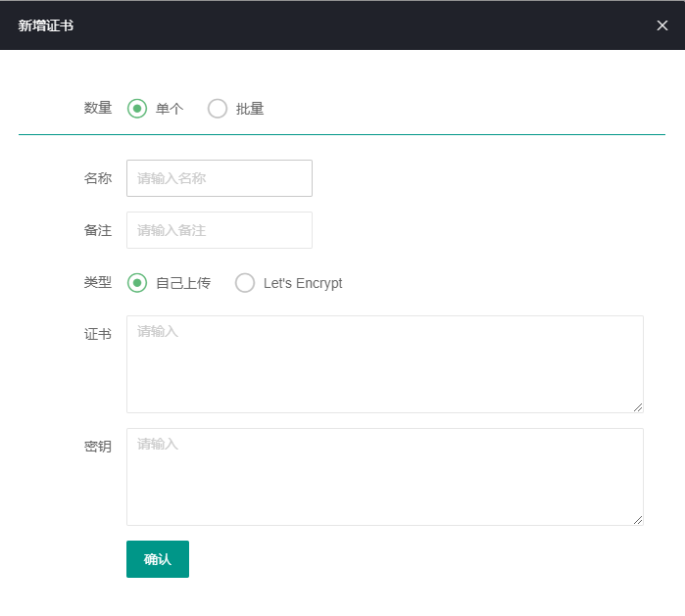Click the 备注 field label
The width and height of the screenshot is (685, 616).
tap(98, 230)
